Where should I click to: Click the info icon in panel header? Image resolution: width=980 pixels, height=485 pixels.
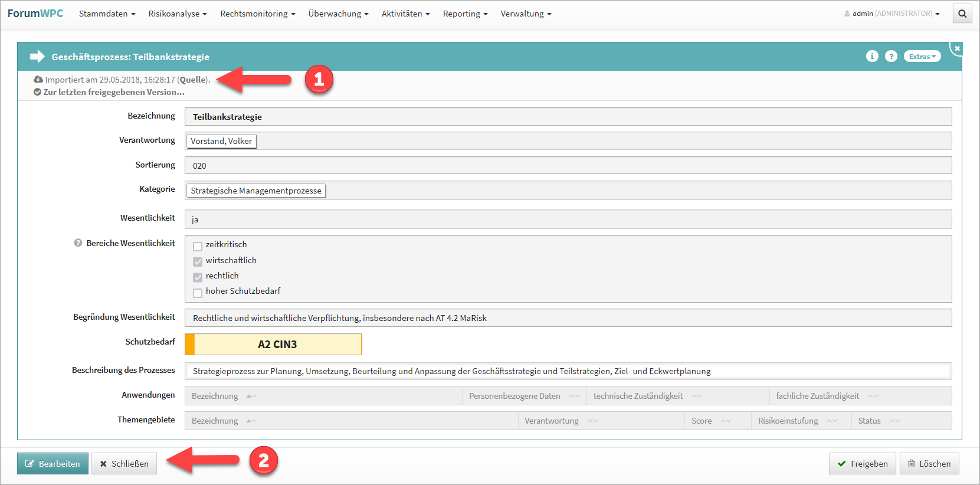[872, 56]
